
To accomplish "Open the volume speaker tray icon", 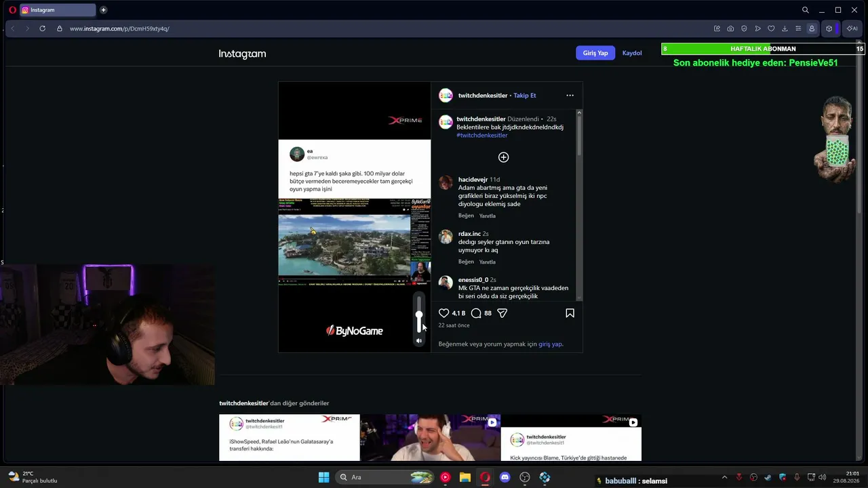I will click(822, 477).
